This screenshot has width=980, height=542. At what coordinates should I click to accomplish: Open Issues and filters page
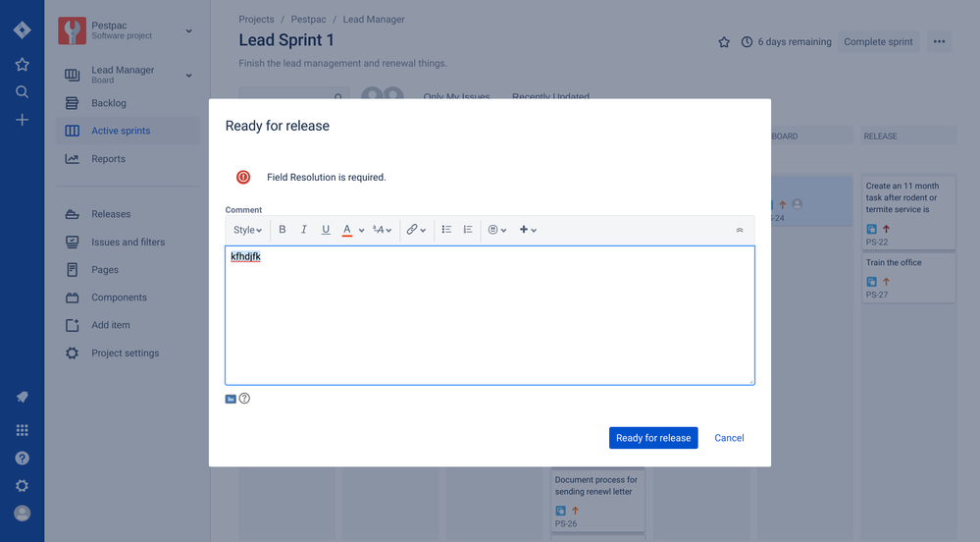129,243
